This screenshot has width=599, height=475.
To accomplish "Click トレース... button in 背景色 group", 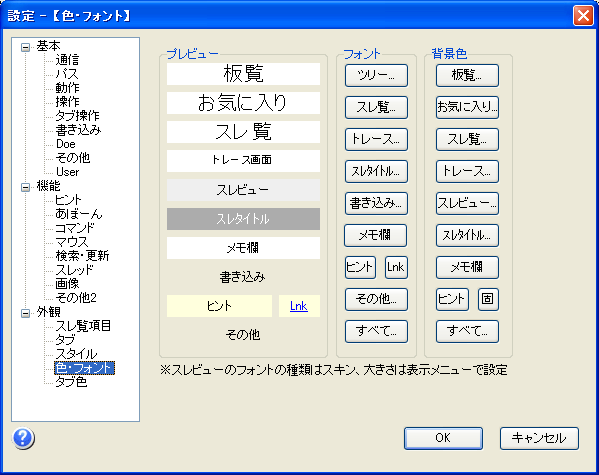I will pos(467,171).
